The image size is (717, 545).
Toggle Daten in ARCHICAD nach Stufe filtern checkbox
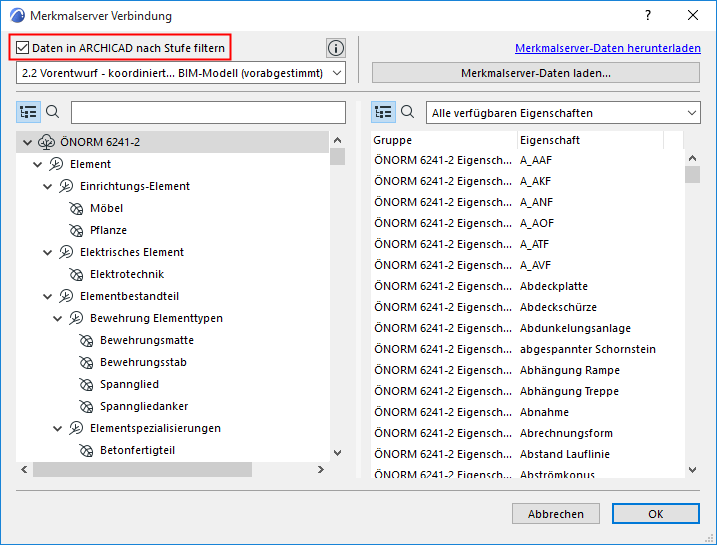coord(22,48)
